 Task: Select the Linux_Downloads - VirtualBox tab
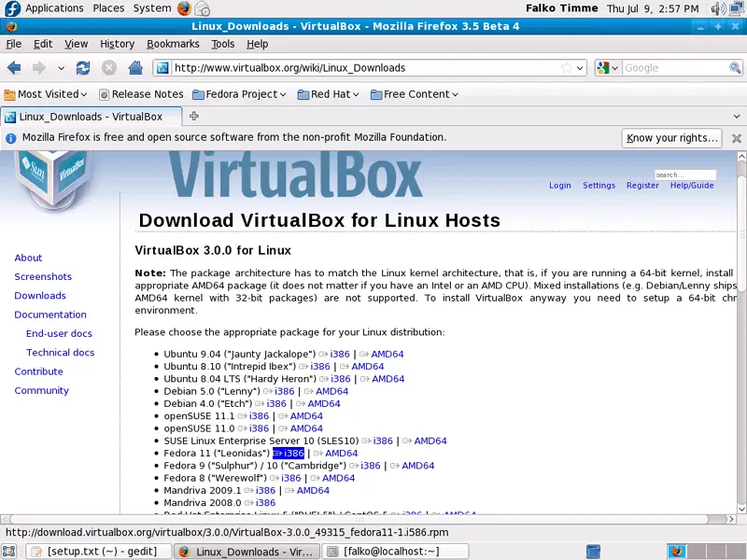[x=91, y=117]
